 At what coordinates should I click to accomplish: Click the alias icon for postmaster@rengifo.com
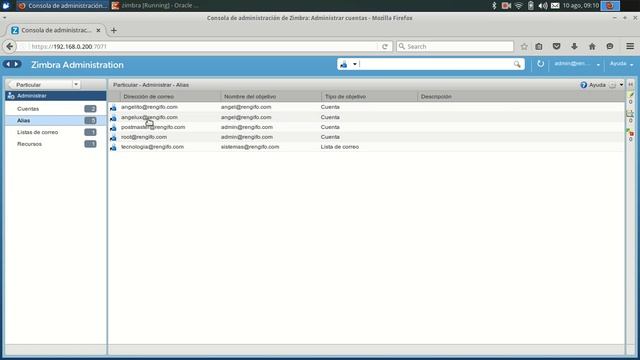pyautogui.click(x=113, y=127)
